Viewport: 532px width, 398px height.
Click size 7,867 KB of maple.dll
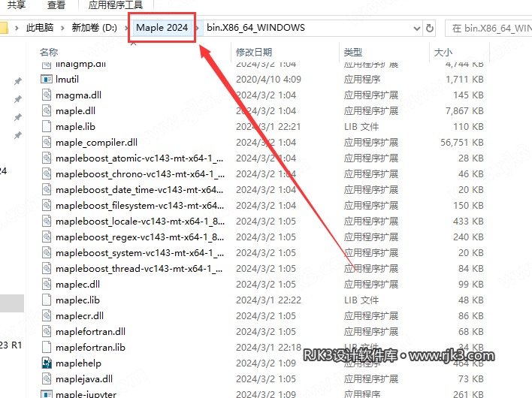click(x=464, y=110)
